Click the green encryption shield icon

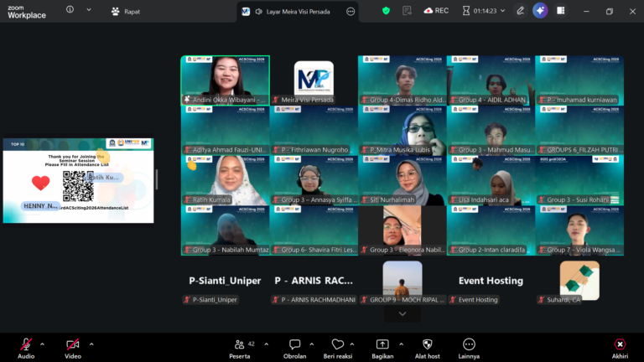[x=386, y=11]
